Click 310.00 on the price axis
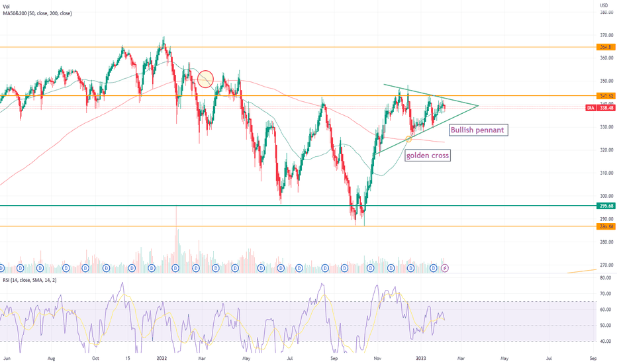The width and height of the screenshot is (617, 364). tap(606, 173)
